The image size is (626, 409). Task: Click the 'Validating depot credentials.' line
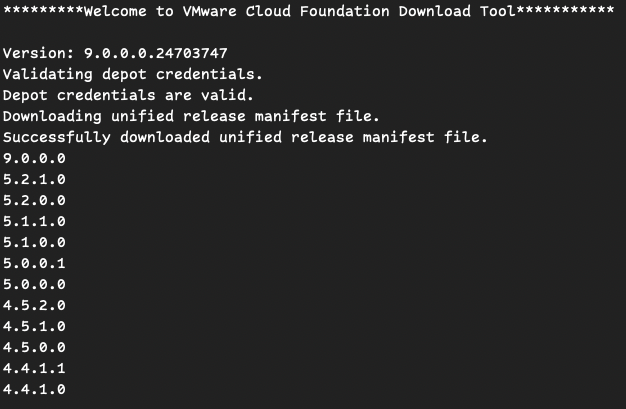click(x=133, y=74)
